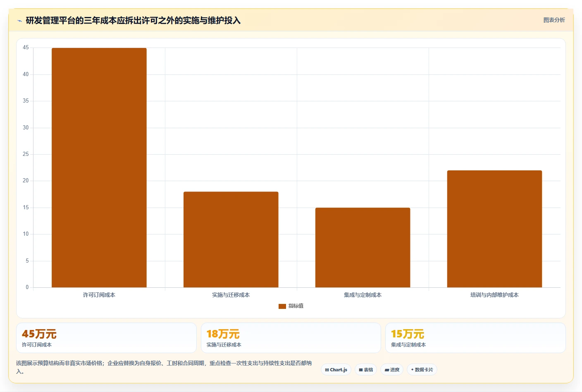
Task: Select the 进度 chip
Action: (392, 370)
